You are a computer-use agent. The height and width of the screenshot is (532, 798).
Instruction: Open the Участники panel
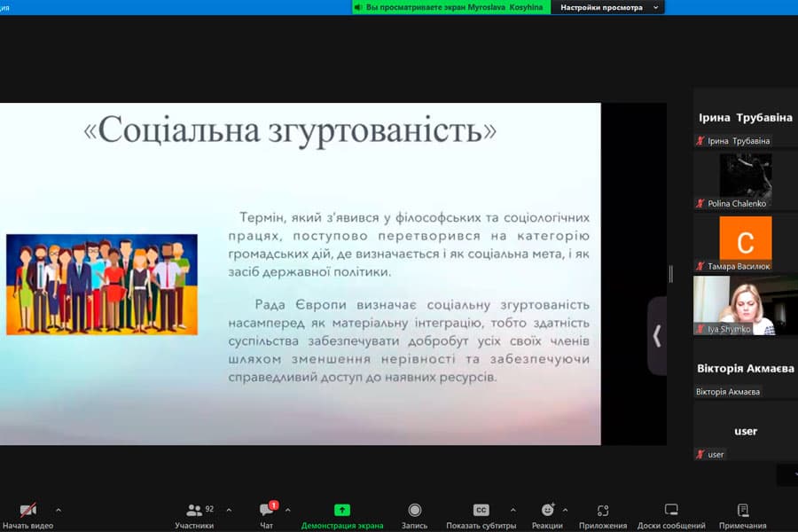click(x=194, y=510)
